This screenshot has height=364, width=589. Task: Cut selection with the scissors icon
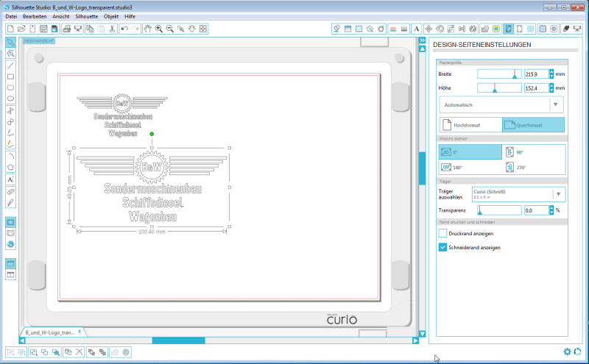[112, 29]
